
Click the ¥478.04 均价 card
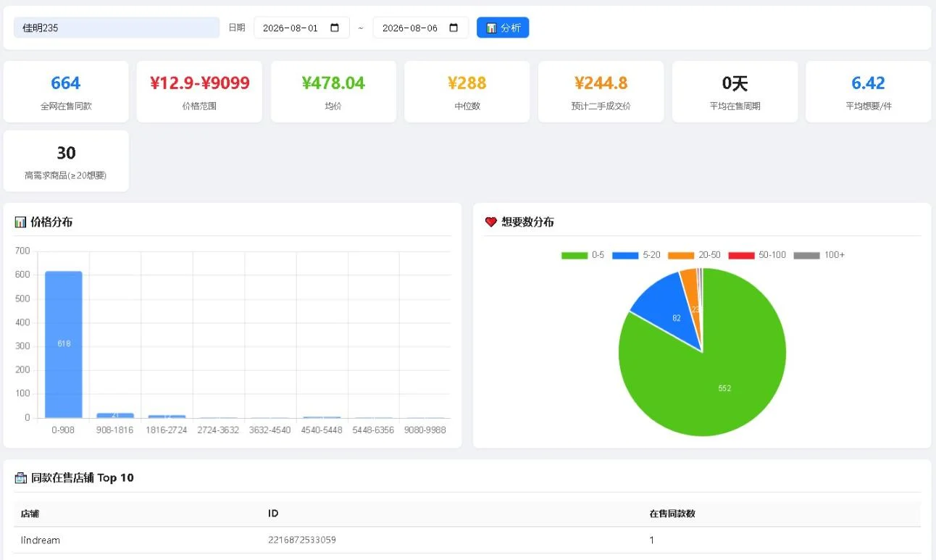tap(333, 91)
